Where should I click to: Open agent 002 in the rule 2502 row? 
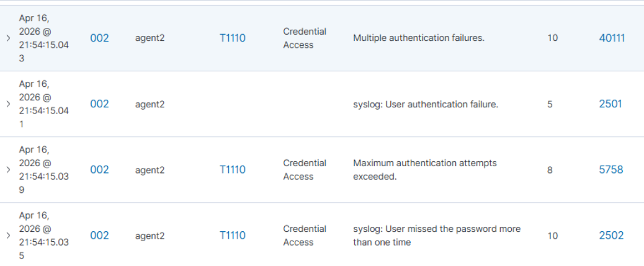(x=99, y=236)
